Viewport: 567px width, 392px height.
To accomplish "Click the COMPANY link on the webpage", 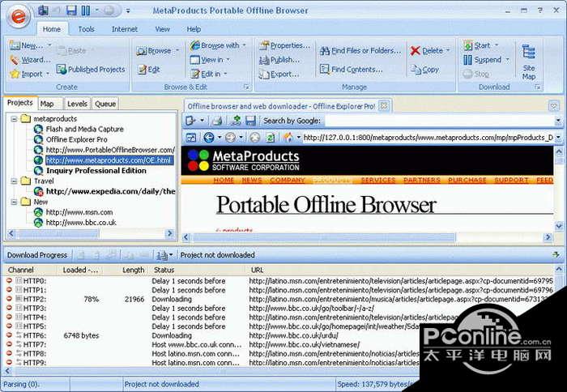I will point(288,180).
